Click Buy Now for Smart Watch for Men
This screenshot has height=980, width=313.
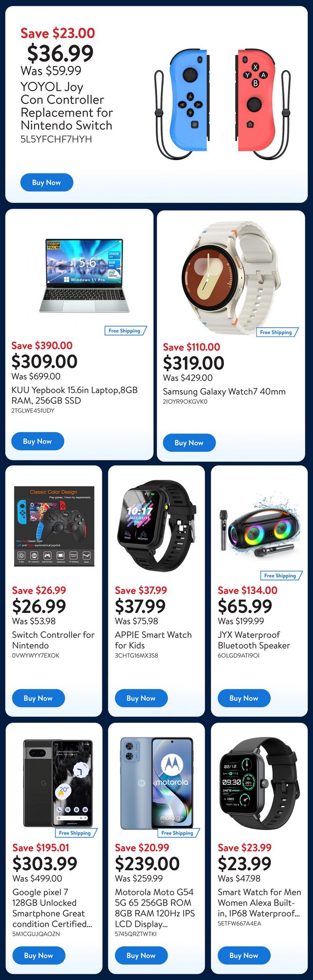(244, 955)
